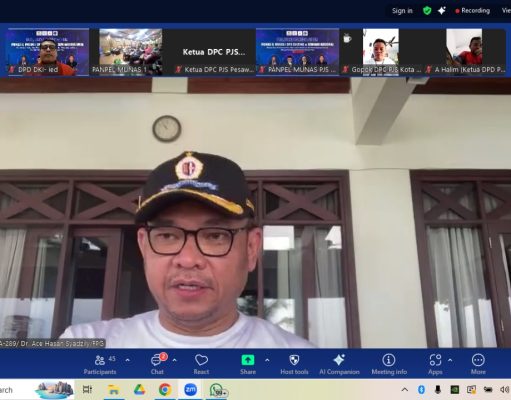Open Google Chrome from the taskbar
511x400 pixels.
pyautogui.click(x=165, y=389)
